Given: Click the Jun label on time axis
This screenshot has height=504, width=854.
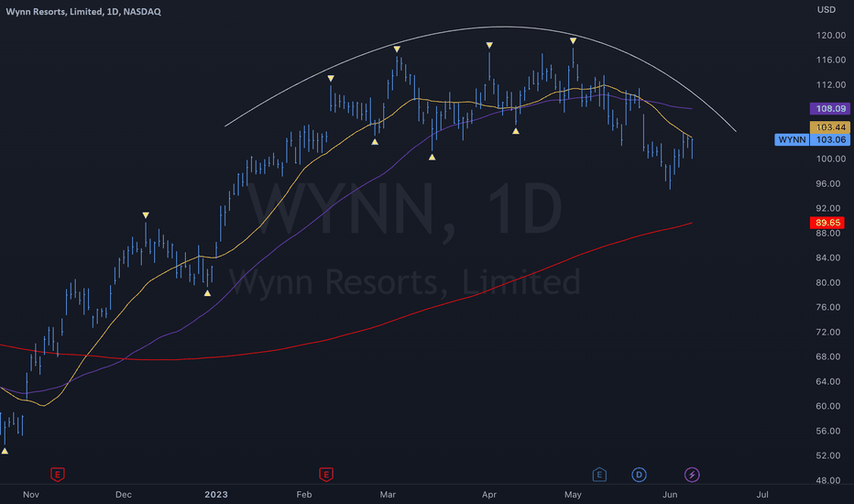Looking at the screenshot, I should (x=670, y=495).
